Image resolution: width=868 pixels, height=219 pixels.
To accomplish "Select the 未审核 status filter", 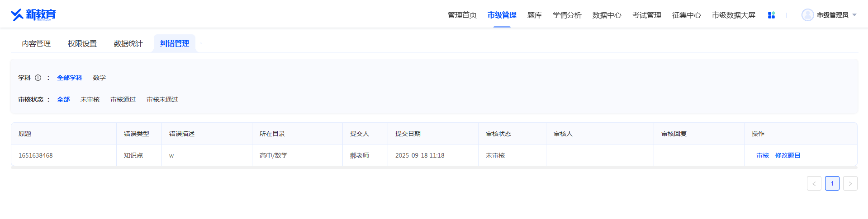I will pyautogui.click(x=90, y=99).
